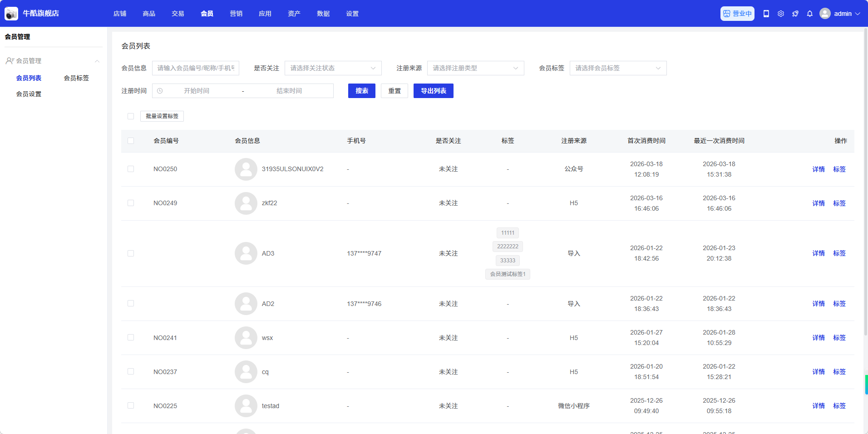Click the 牛酷旗舰店 store logo
The width and height of the screenshot is (868, 434).
point(11,14)
